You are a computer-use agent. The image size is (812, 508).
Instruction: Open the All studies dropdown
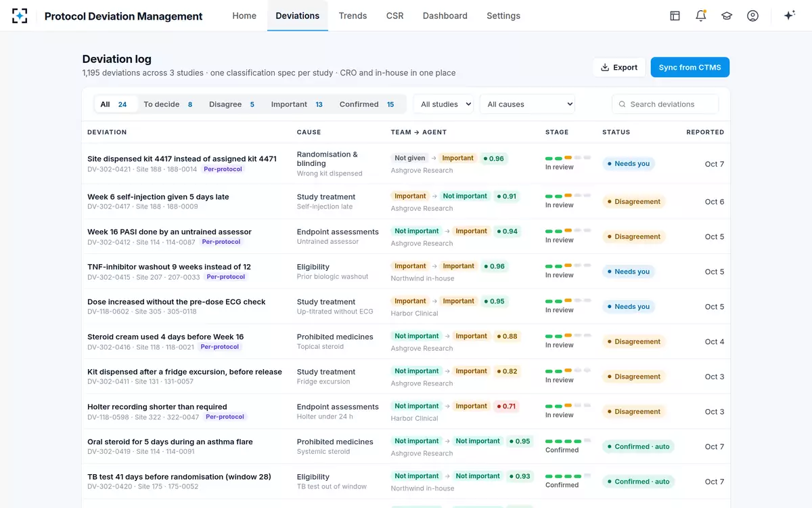pyautogui.click(x=444, y=104)
